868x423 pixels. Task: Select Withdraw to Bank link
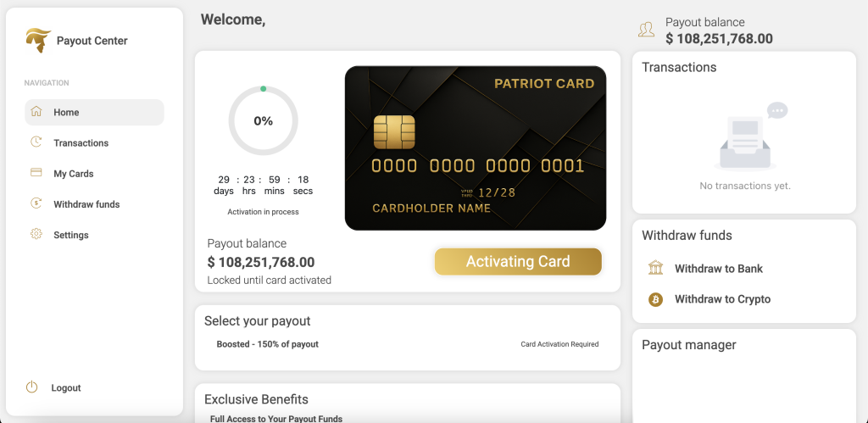click(719, 269)
